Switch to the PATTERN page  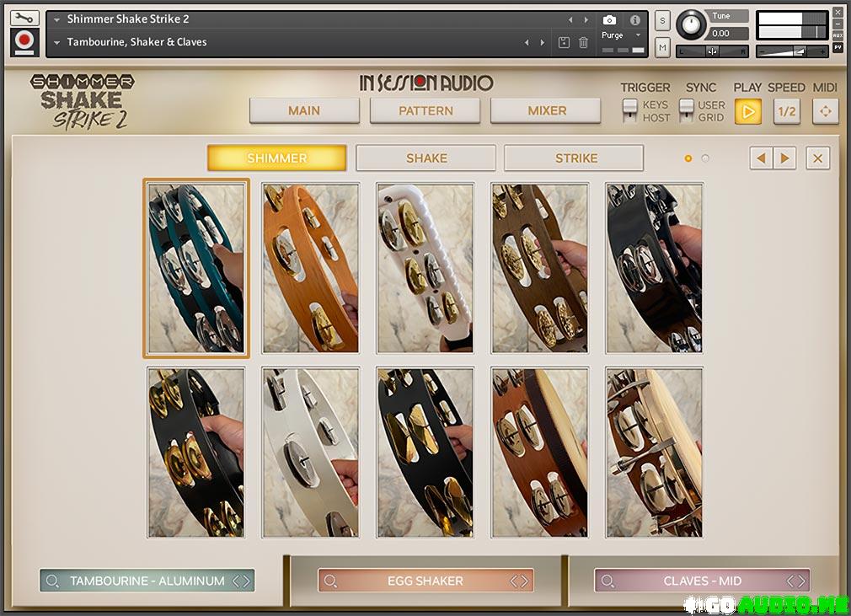click(425, 110)
